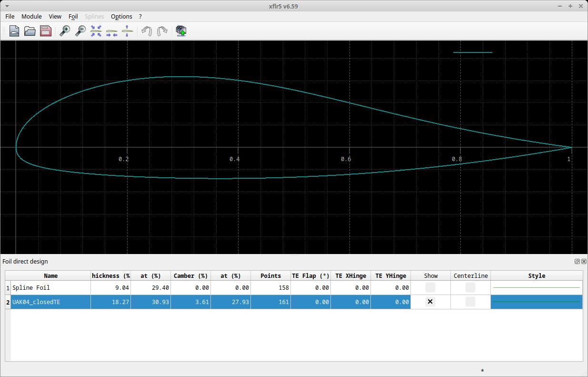
Task: Click the store foil icon with green arrow
Action: (x=181, y=31)
